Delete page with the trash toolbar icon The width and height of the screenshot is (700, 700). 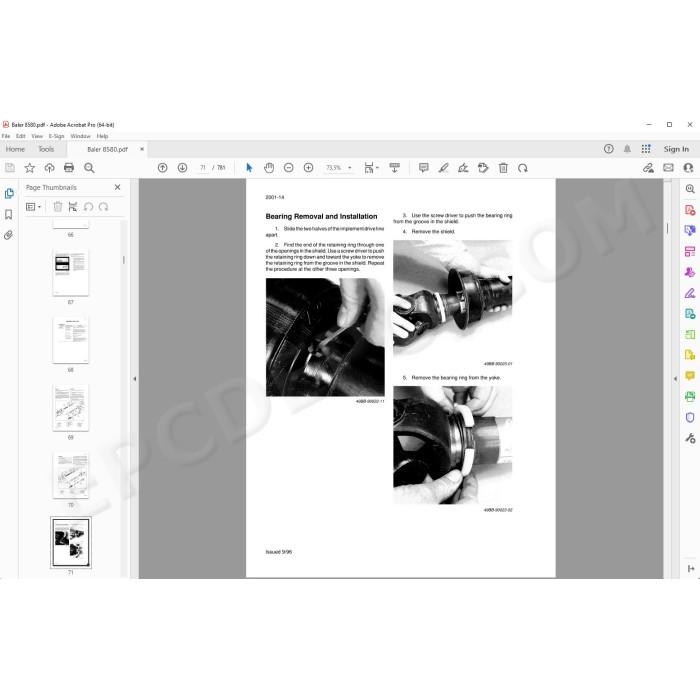(x=503, y=168)
